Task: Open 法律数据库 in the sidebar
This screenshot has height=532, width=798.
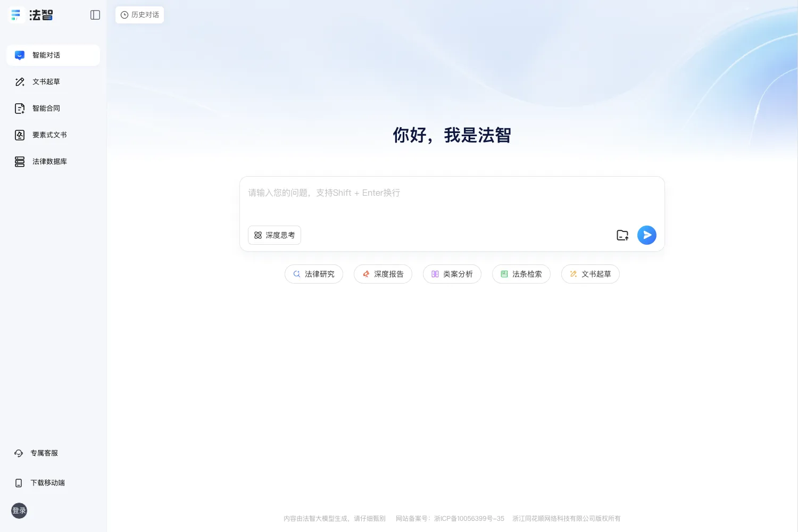Action: [x=53, y=162]
